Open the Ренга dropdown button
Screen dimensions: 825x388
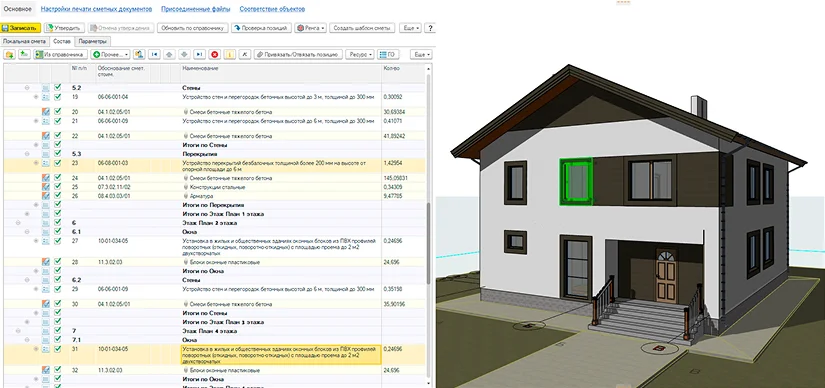[x=310, y=28]
